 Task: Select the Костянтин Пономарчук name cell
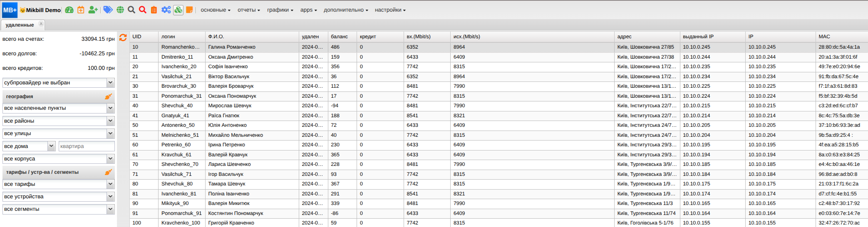252,213
